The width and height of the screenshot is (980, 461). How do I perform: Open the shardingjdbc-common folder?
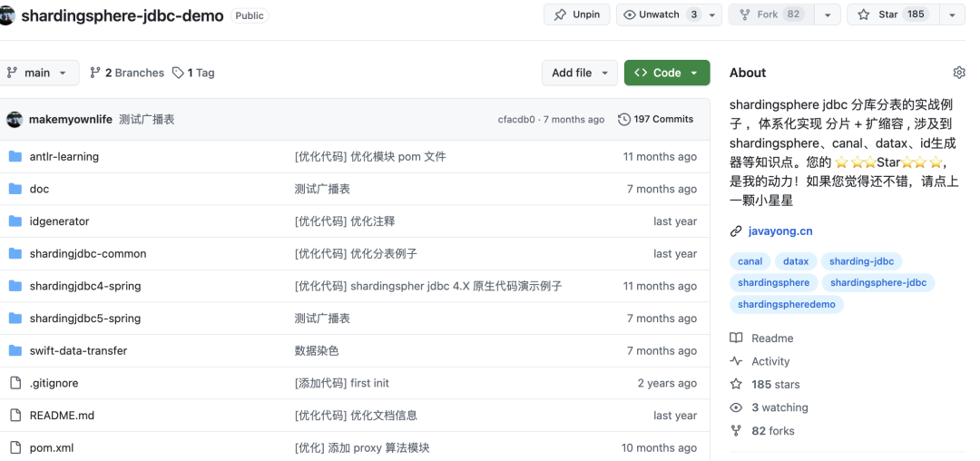pos(87,253)
